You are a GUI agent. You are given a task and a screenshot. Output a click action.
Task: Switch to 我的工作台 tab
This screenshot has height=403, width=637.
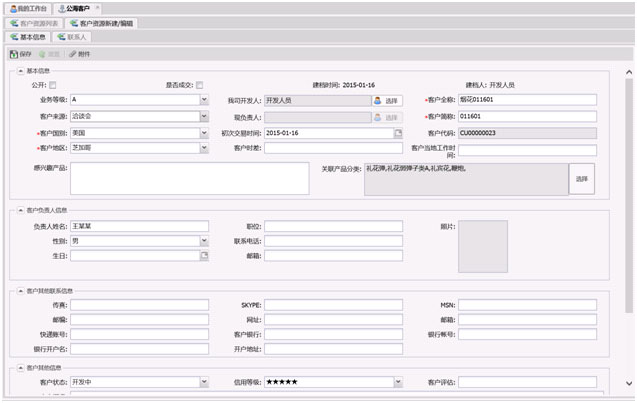[x=30, y=8]
